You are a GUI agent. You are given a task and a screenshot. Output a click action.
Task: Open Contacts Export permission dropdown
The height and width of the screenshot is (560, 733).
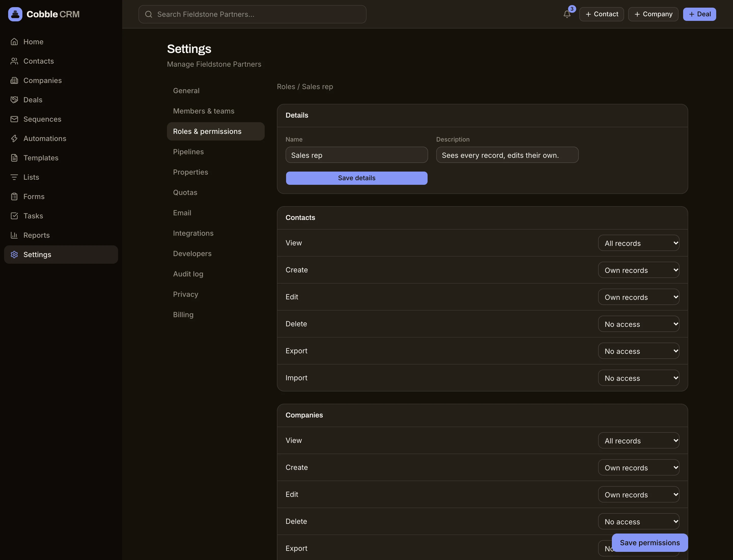[x=638, y=351]
